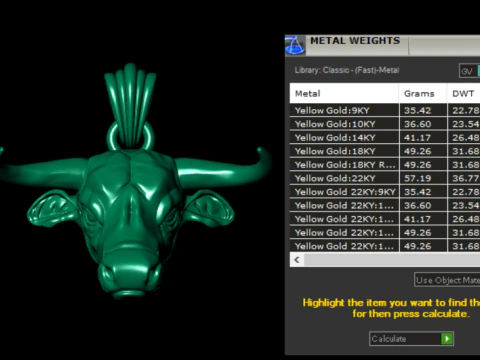Click the Metal Weights scale icon
This screenshot has width=480, height=360.
pos(295,45)
